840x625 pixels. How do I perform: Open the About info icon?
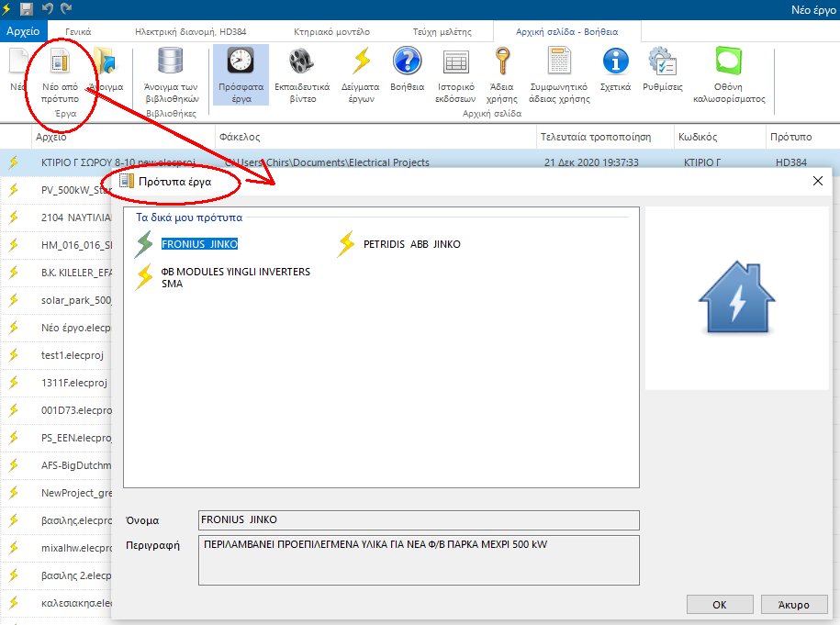pyautogui.click(x=614, y=62)
